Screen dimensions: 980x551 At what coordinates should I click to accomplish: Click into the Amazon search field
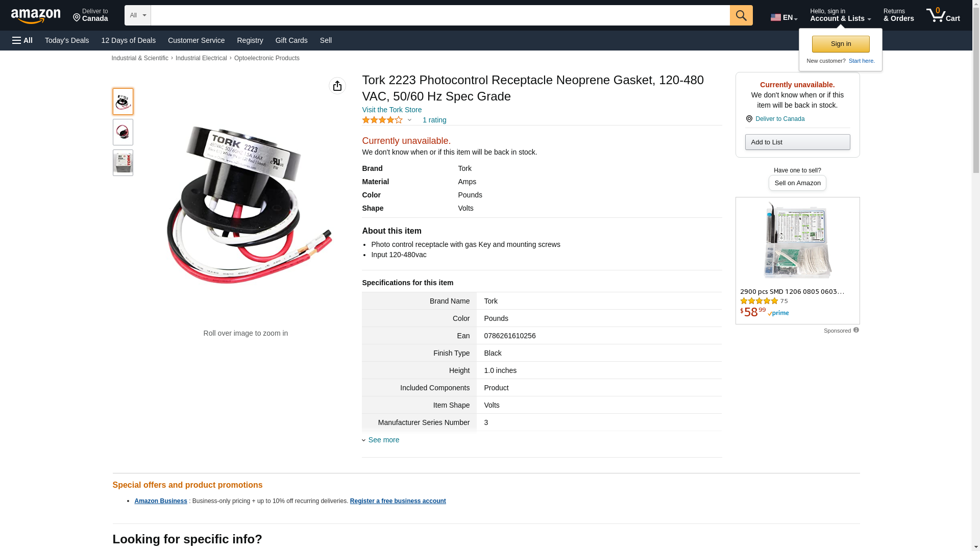pos(440,15)
